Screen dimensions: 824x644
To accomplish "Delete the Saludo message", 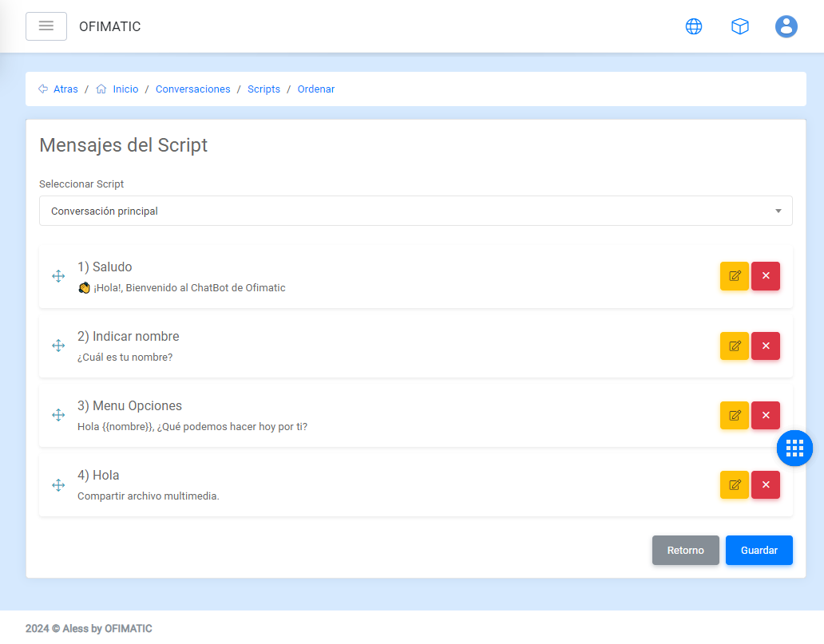I will (x=766, y=276).
